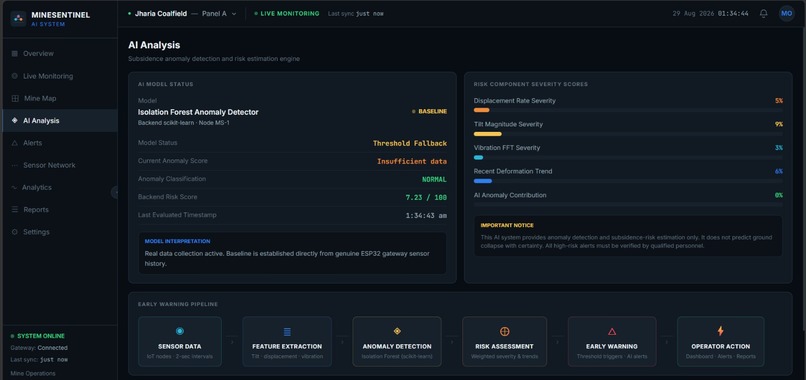Screen dimensions: 806x380
Task: Click the BASELINE badge
Action: point(429,112)
